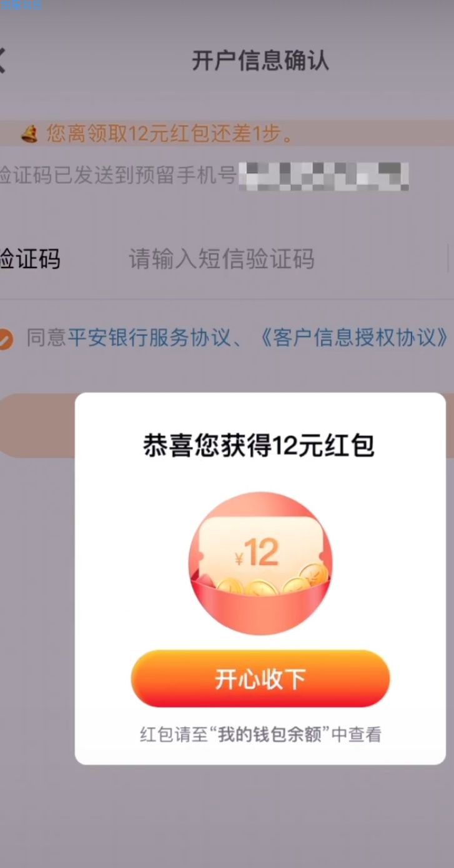The image size is (454, 868).
Task: Tap 恭喜您获得12元红包 dialog heading
Action: tap(260, 445)
